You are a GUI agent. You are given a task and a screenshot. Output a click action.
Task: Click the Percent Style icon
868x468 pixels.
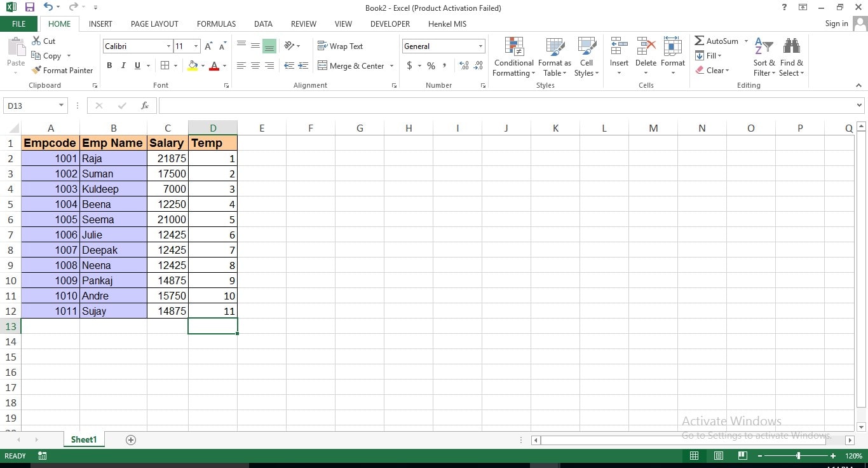click(431, 65)
